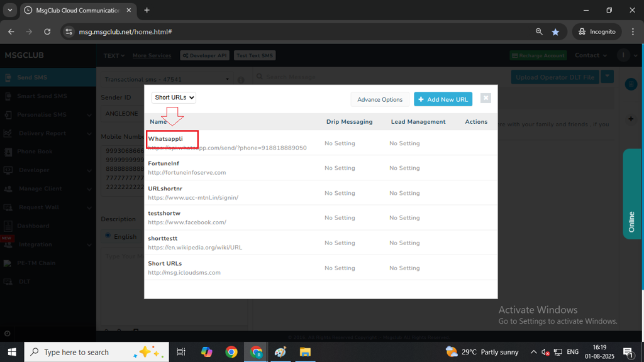
Task: Close the Short URLs dialog
Action: [486, 98]
